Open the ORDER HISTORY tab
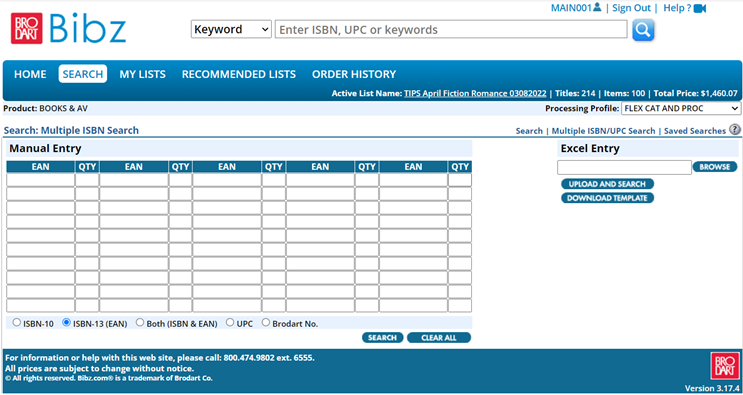743x395 pixels. [354, 74]
